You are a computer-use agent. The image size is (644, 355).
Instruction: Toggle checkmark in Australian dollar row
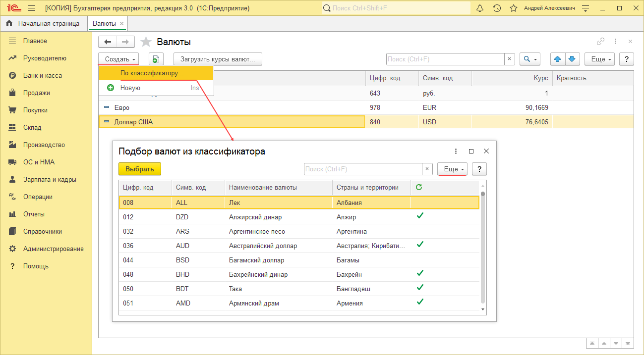(x=420, y=245)
